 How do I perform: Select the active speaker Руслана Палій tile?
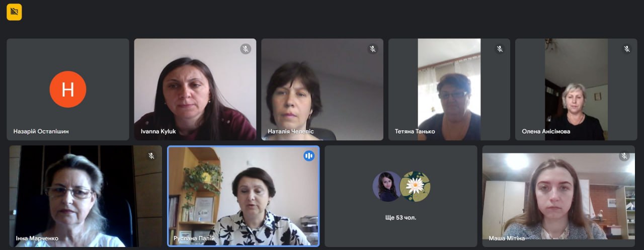pyautogui.click(x=244, y=196)
